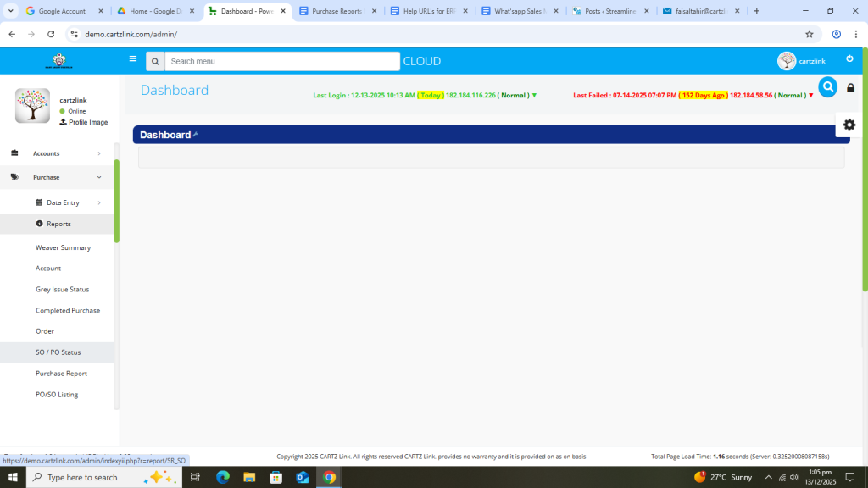The width and height of the screenshot is (868, 488).
Task: Collapse the Purchase sidebar menu
Action: tap(57, 177)
